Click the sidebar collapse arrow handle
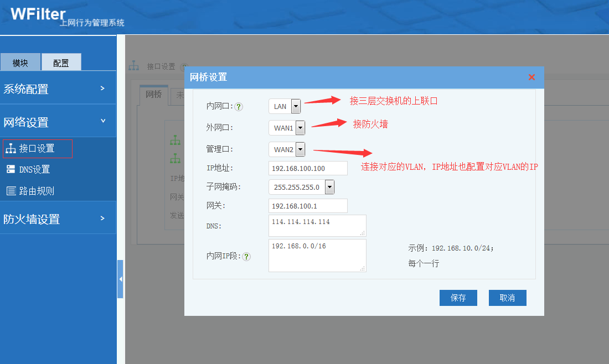 (120, 279)
